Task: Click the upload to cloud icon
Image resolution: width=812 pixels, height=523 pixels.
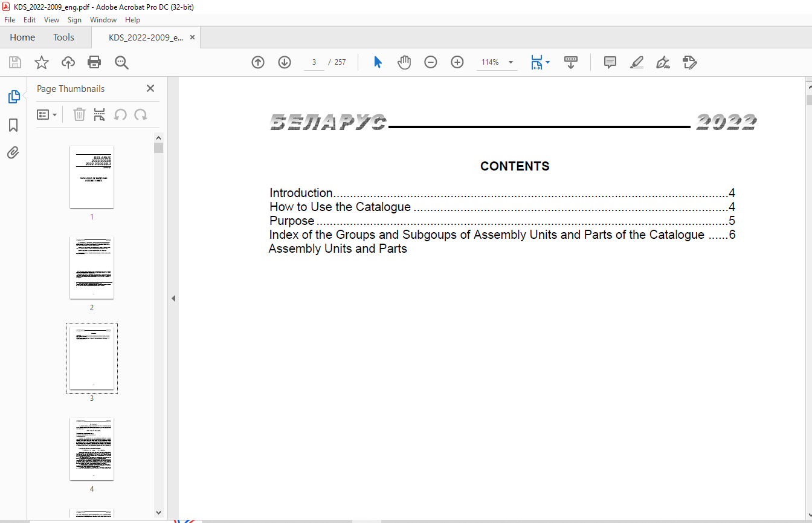Action: (x=68, y=62)
